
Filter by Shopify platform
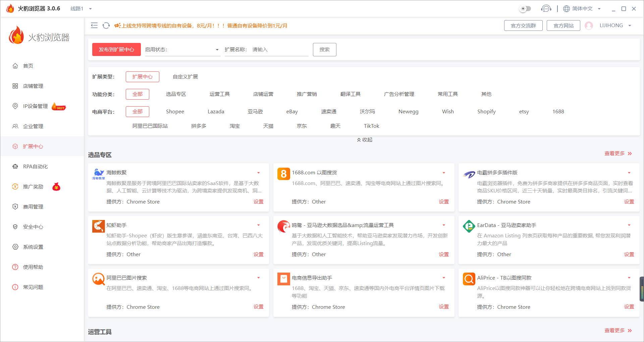[x=486, y=112]
